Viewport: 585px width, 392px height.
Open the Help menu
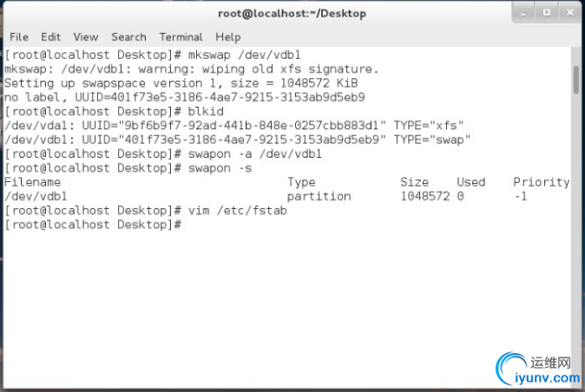tap(227, 37)
